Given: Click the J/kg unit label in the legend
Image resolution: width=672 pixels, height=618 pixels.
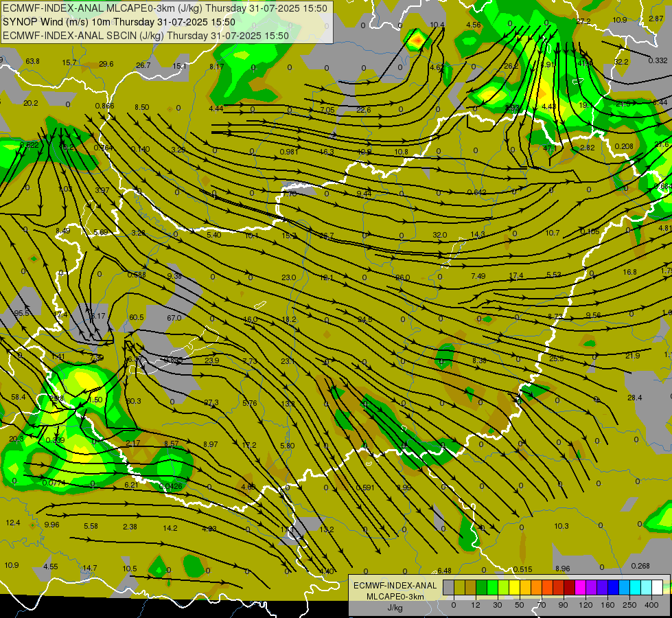Looking at the screenshot, I should pos(395,608).
